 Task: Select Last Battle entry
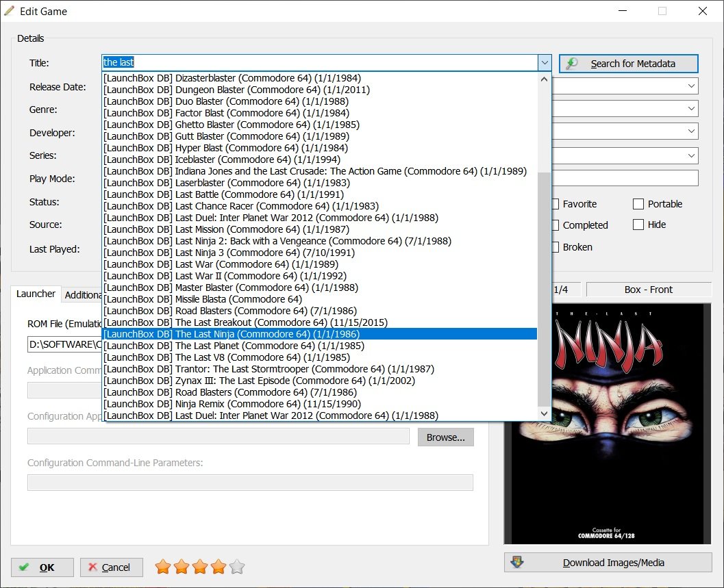tap(319, 194)
